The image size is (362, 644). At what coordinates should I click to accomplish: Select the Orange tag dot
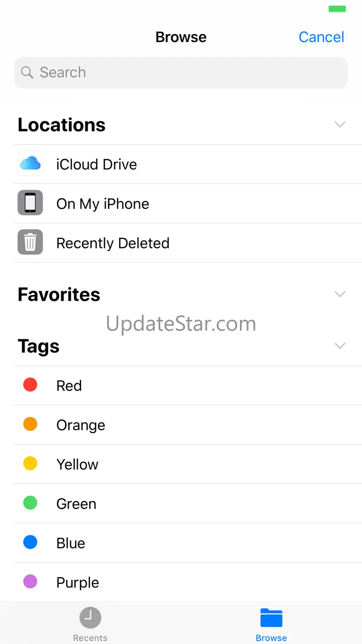coord(30,424)
